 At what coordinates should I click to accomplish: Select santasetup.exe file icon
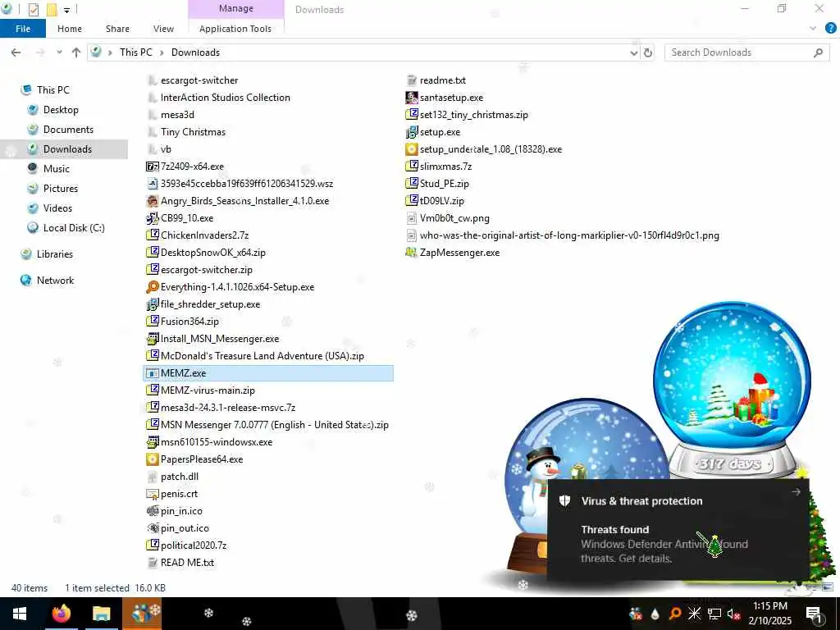(x=412, y=98)
